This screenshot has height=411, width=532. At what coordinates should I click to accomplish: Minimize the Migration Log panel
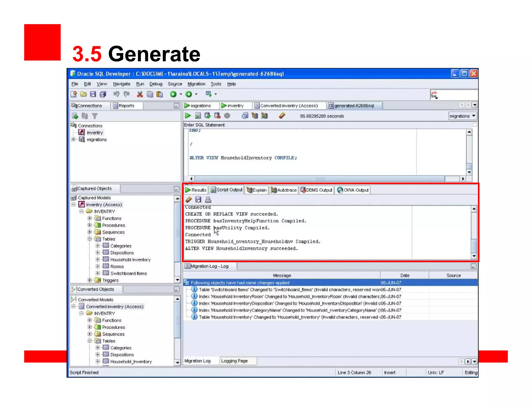click(474, 266)
